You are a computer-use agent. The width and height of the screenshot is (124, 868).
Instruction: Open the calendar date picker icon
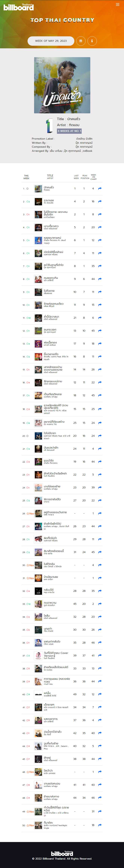81,41
